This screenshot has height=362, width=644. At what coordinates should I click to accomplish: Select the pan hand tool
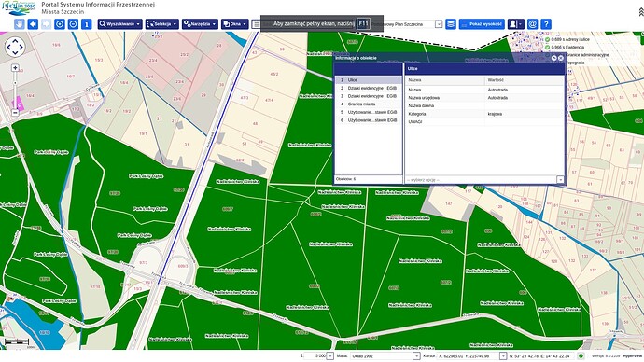click(20, 24)
